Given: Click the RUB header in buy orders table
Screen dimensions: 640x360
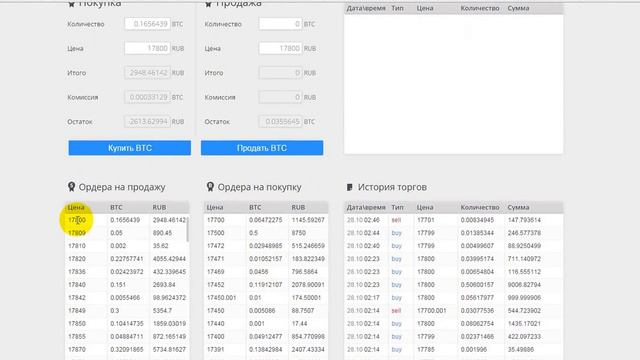Looking at the screenshot, I should (298, 207).
